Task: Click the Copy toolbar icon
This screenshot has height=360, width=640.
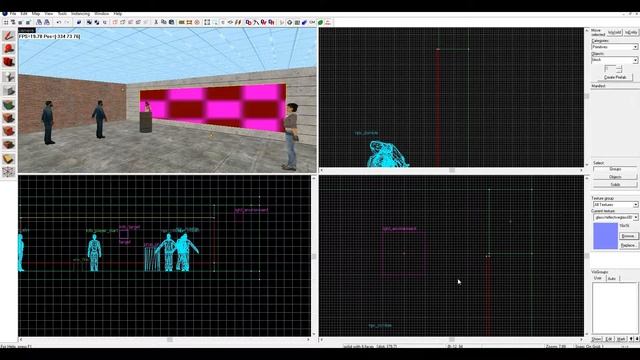Action: pos(164,22)
